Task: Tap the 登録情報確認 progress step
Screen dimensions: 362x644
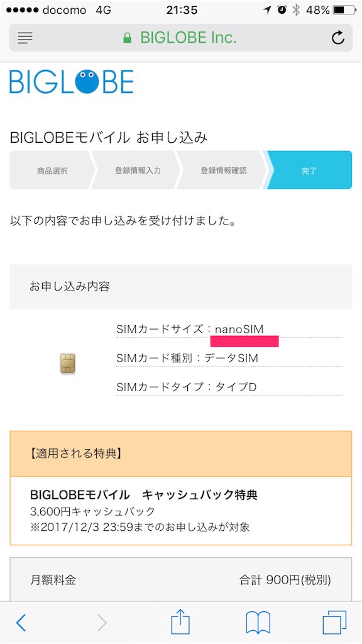Action: 226,170
